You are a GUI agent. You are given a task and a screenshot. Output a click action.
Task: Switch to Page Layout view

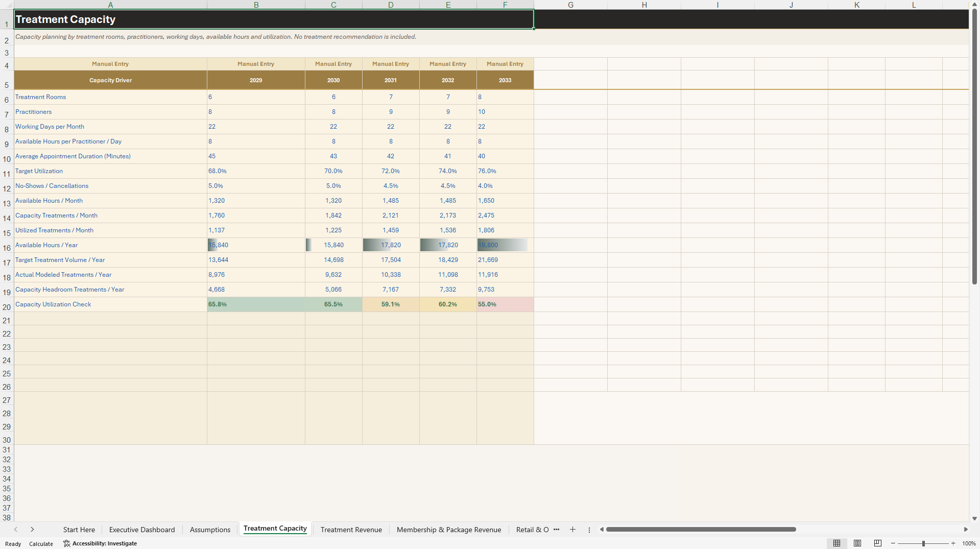click(857, 543)
